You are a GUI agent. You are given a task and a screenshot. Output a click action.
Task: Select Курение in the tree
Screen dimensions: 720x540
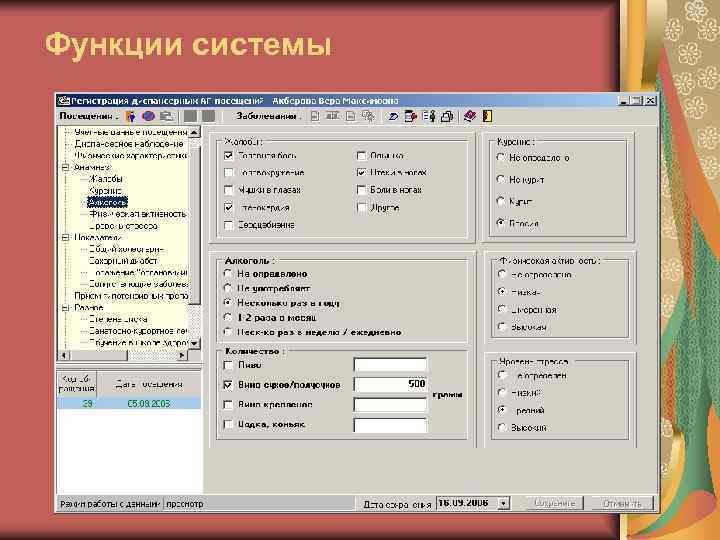point(106,191)
